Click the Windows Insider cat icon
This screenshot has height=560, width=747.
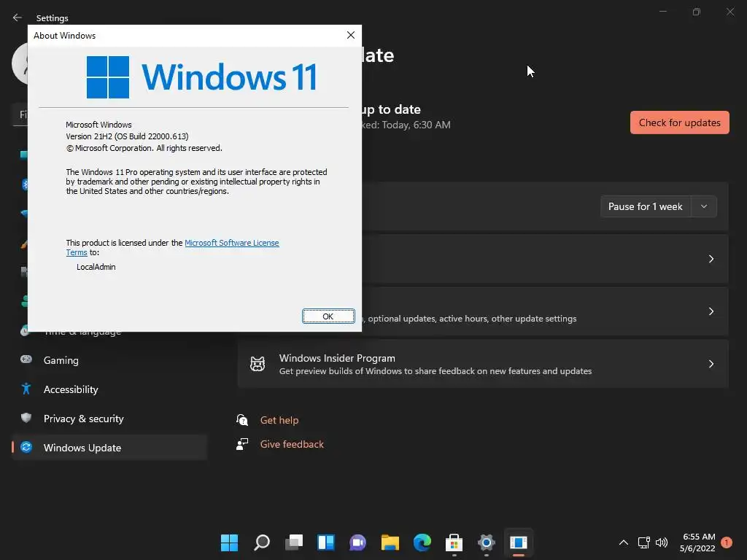[x=258, y=364]
